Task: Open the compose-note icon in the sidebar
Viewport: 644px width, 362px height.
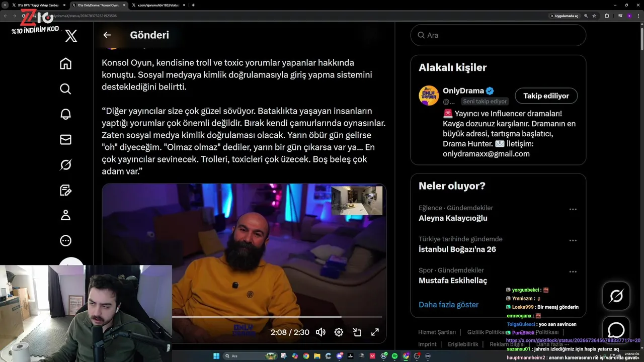Action: pyautogui.click(x=65, y=190)
